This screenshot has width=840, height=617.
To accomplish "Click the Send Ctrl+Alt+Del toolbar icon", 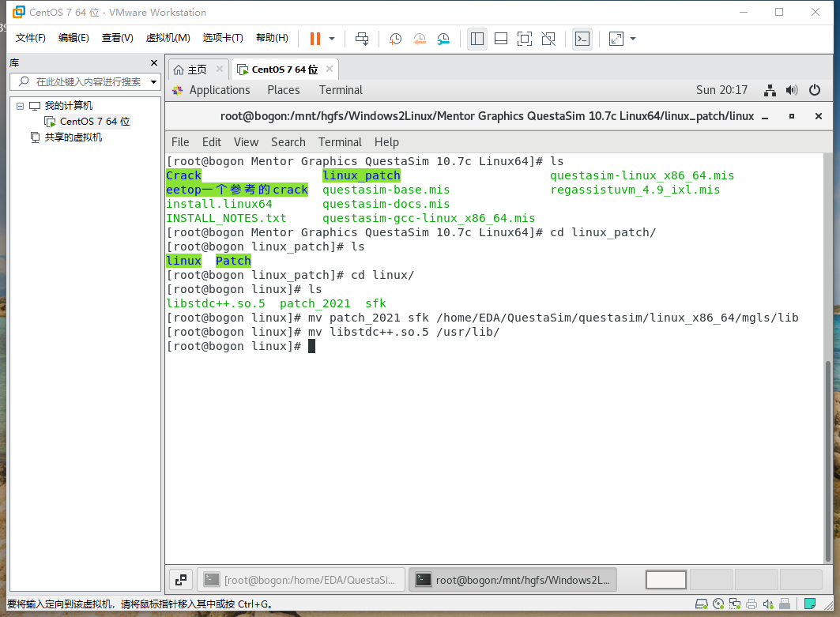I will (362, 39).
